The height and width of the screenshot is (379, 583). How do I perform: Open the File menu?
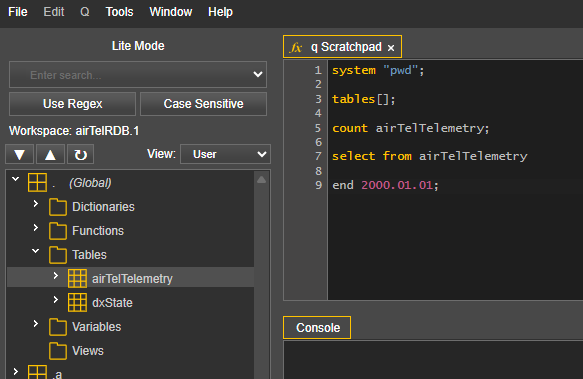click(18, 12)
